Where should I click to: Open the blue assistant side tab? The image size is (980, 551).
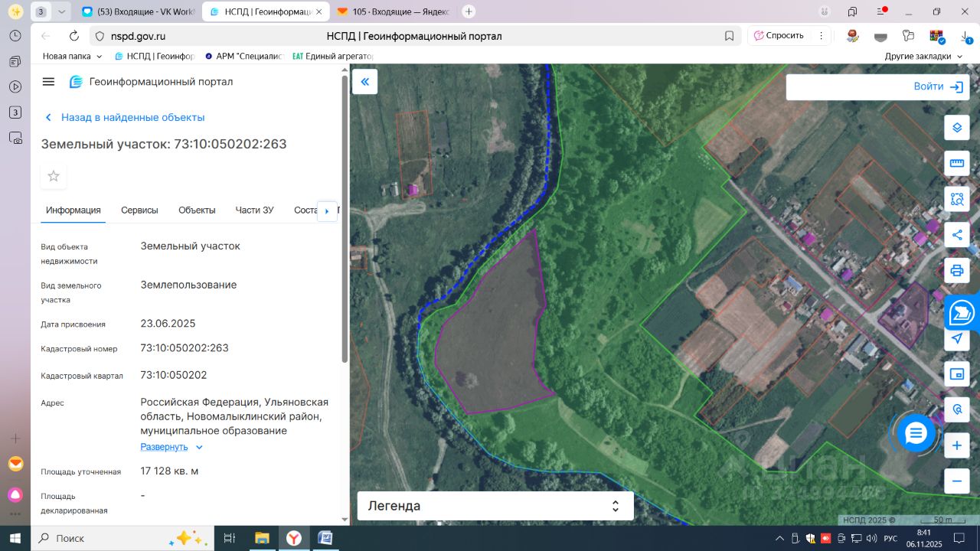[x=962, y=312]
